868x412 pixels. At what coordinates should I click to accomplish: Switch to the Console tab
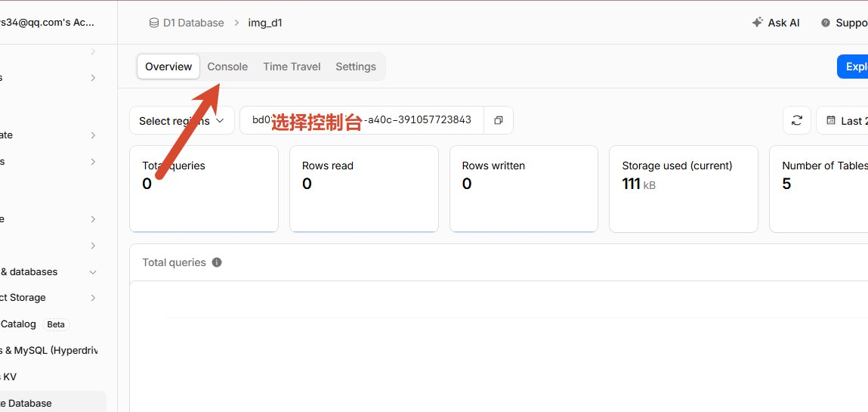point(227,67)
